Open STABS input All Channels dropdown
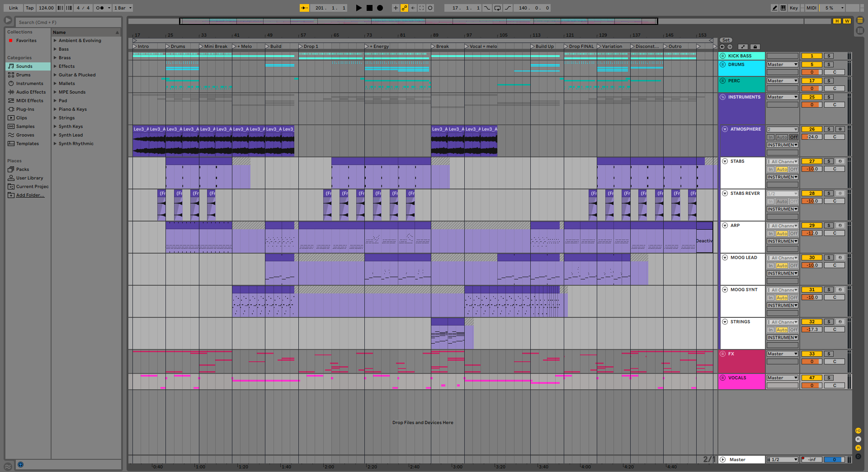 tap(783, 161)
